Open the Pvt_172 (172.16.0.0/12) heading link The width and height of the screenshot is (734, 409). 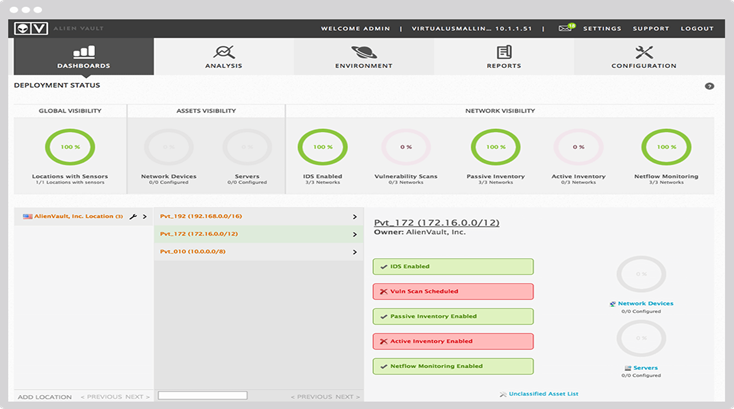[x=436, y=223]
